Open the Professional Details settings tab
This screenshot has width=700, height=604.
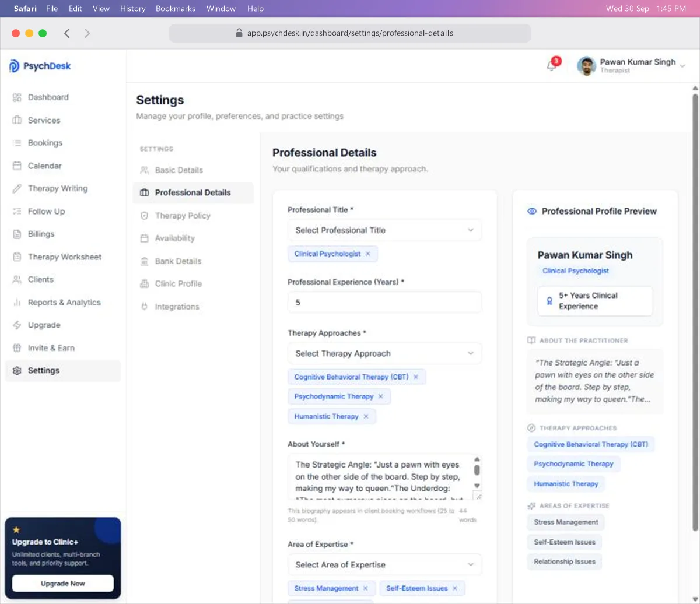193,192
